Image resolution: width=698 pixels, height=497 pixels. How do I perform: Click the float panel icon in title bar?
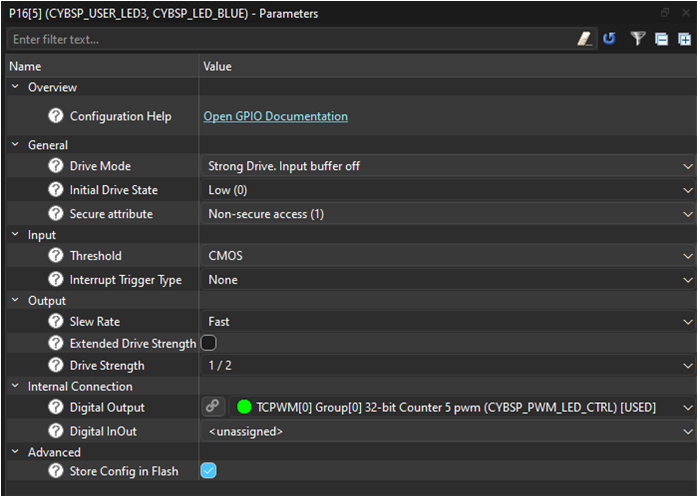(665, 12)
